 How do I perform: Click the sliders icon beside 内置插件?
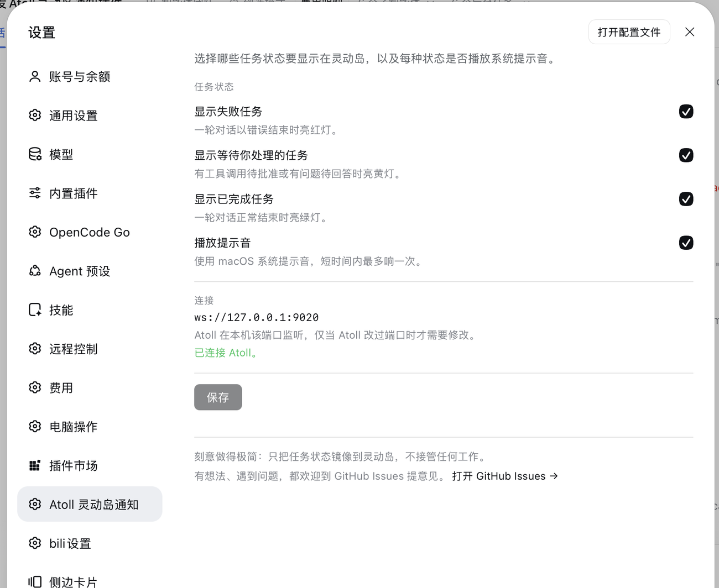(35, 193)
